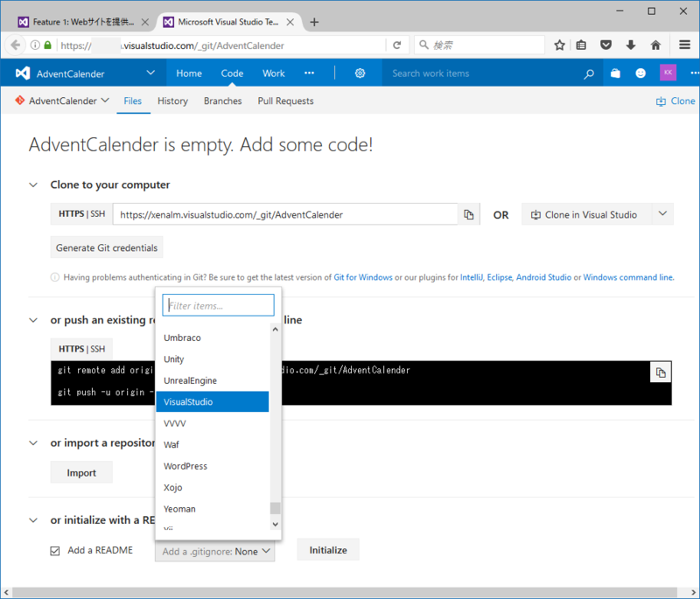This screenshot has width=700, height=599.
Task: Collapse the initialize with a README section
Action: (33, 520)
